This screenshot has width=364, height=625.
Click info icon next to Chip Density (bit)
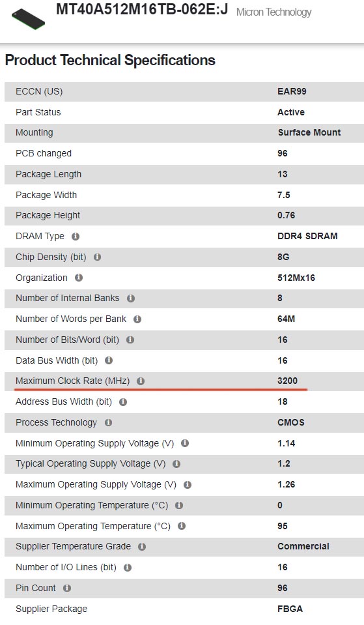tap(97, 257)
